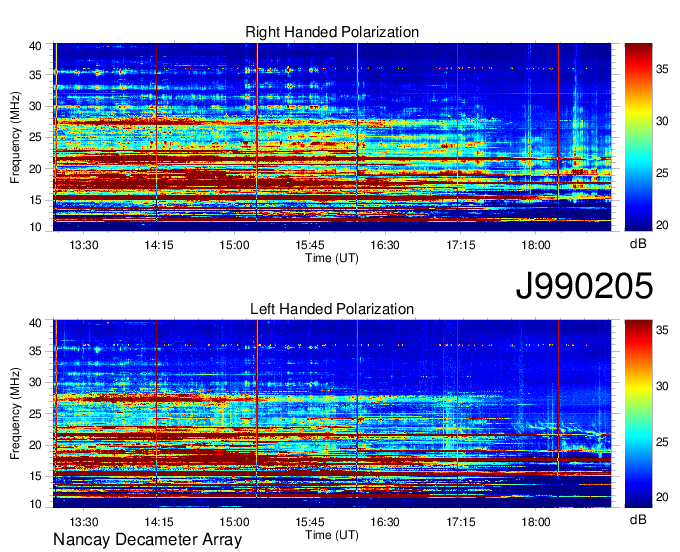680x552 pixels.
Task: Click the dB label under Right Handed color bar
Action: [x=638, y=244]
